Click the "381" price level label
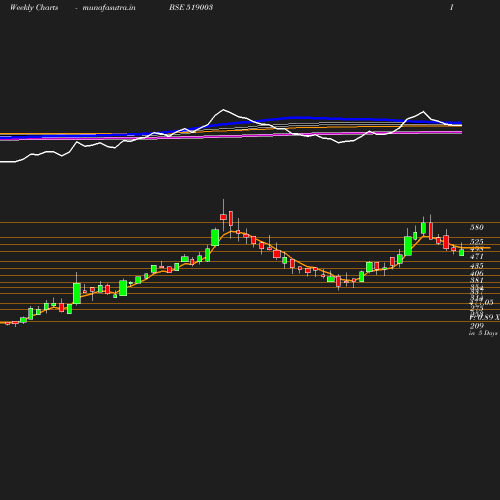Image resolution: width=500 pixels, height=500 pixels. point(477,280)
